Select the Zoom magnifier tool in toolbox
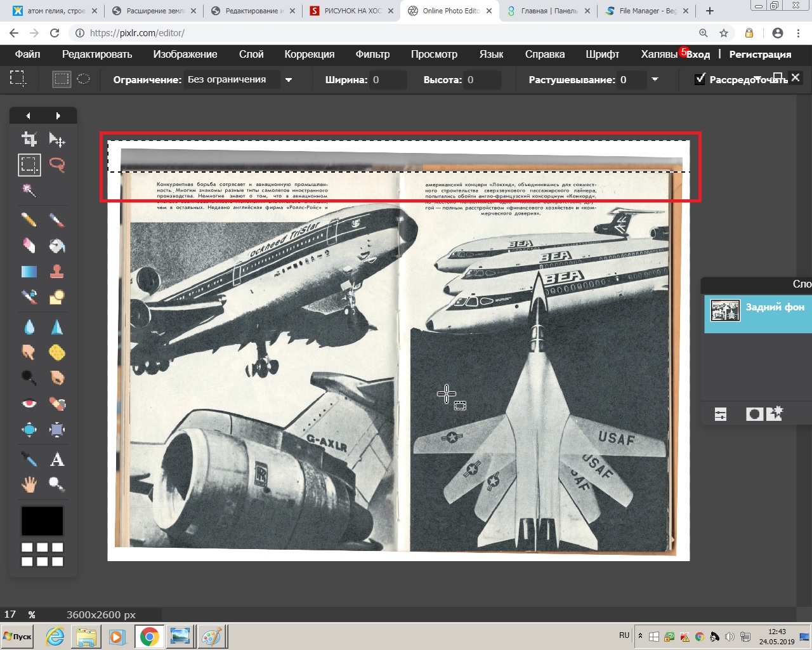Image resolution: width=812 pixels, height=650 pixels. point(57,485)
